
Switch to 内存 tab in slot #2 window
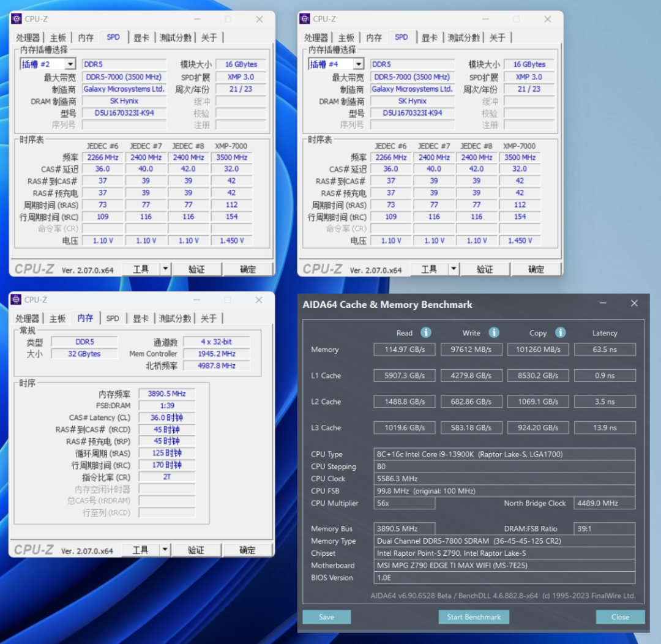[x=86, y=37]
